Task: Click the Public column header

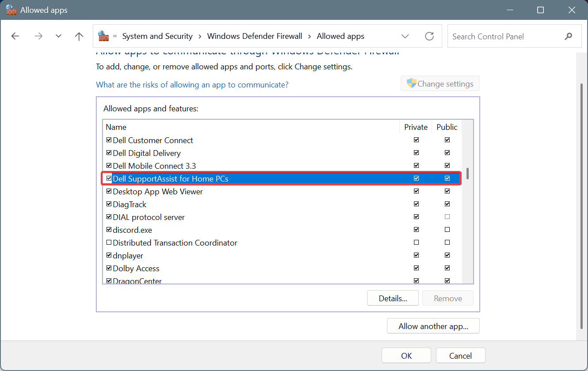Action: coord(447,127)
